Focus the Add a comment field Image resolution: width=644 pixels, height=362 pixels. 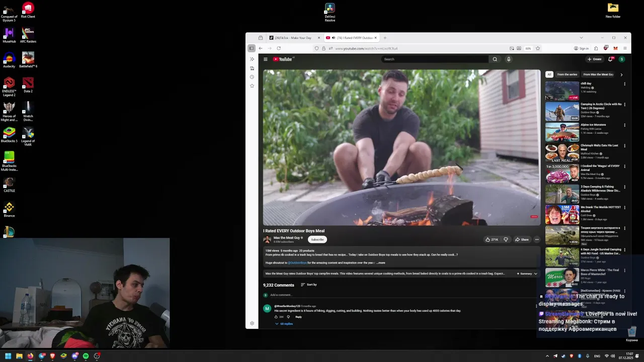(x=403, y=295)
